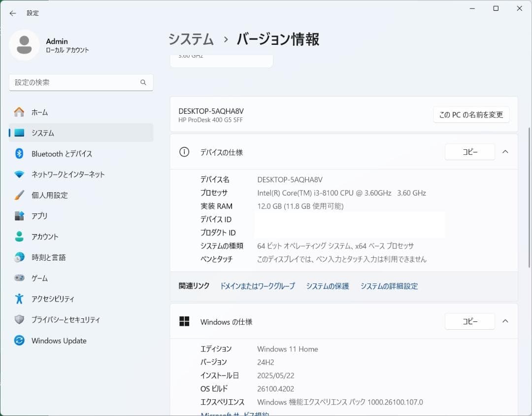This screenshot has height=416, width=532.
Task: Select the アクセシビリティ section
Action: click(x=19, y=298)
